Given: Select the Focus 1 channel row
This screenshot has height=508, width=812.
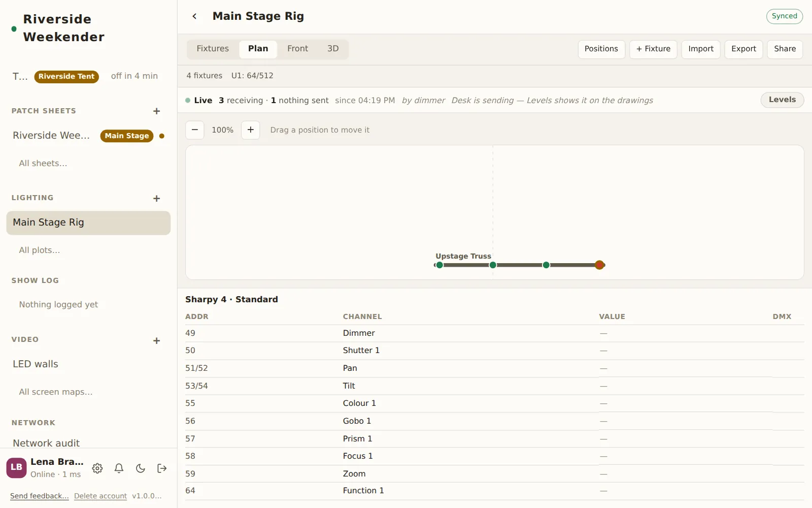Looking at the screenshot, I should pos(495,456).
